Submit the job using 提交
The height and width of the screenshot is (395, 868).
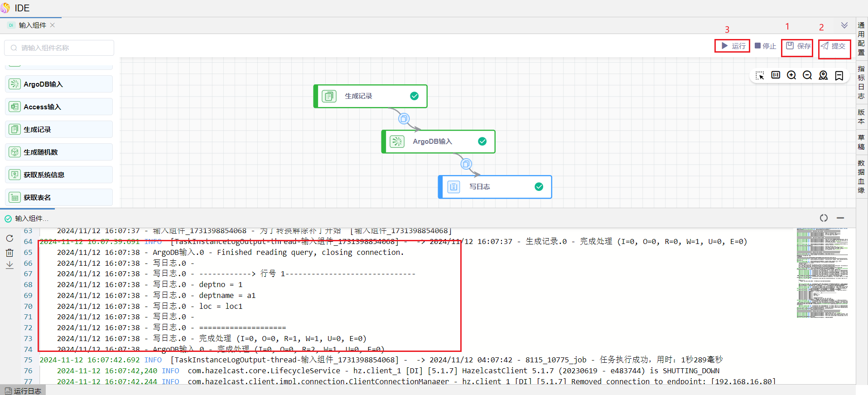tap(833, 46)
